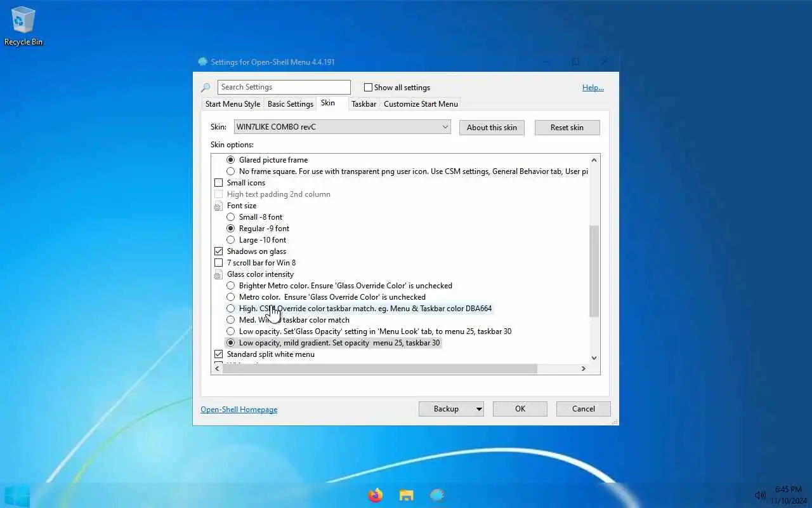This screenshot has height=508, width=812.
Task: Select Low opacity Set'Glass Opacity' option
Action: pyautogui.click(x=231, y=331)
